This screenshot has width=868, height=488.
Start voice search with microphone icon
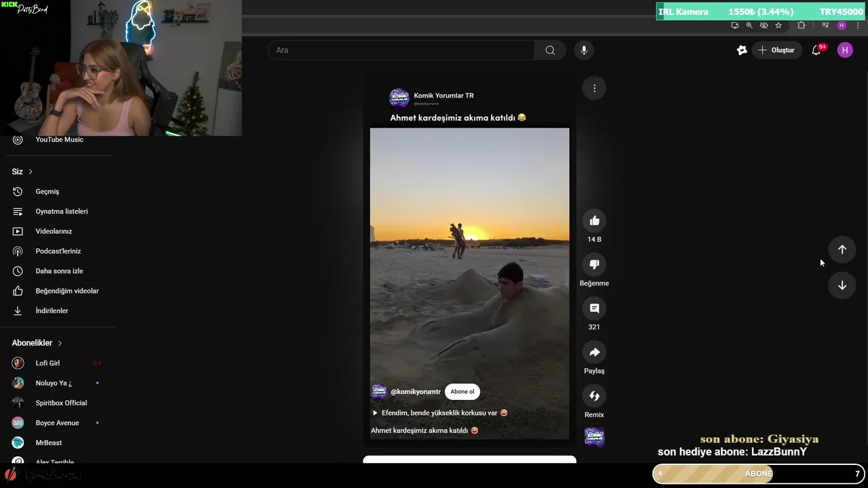584,50
